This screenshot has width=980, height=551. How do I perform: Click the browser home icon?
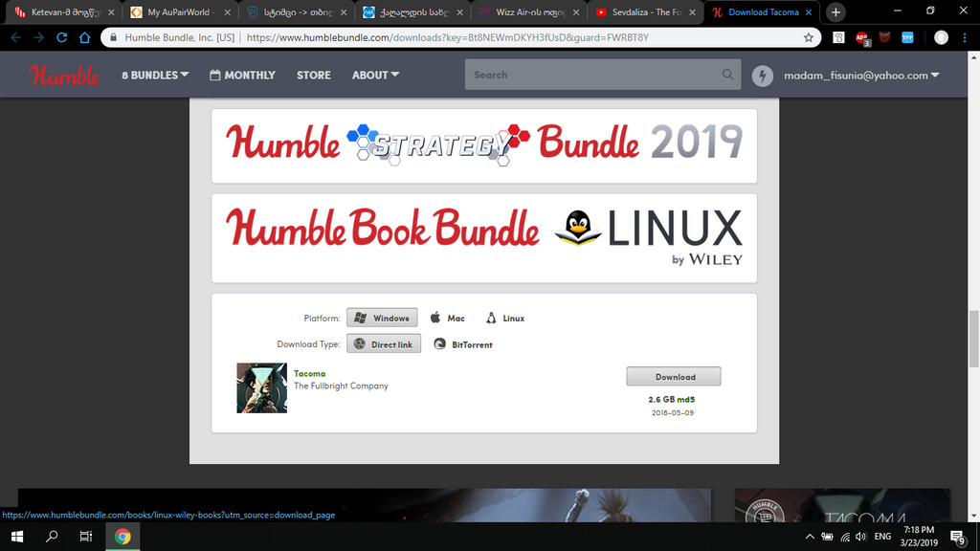point(85,37)
